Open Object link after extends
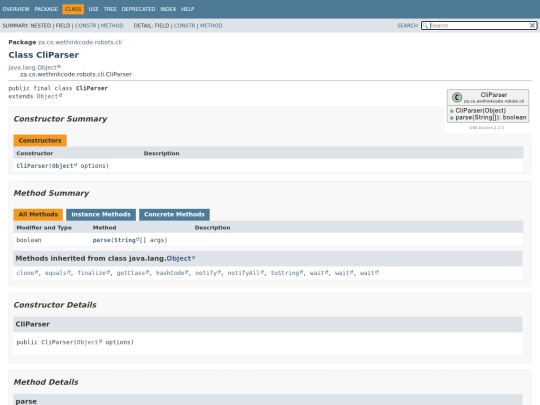Viewport: 540px width, 405px height. point(49,96)
